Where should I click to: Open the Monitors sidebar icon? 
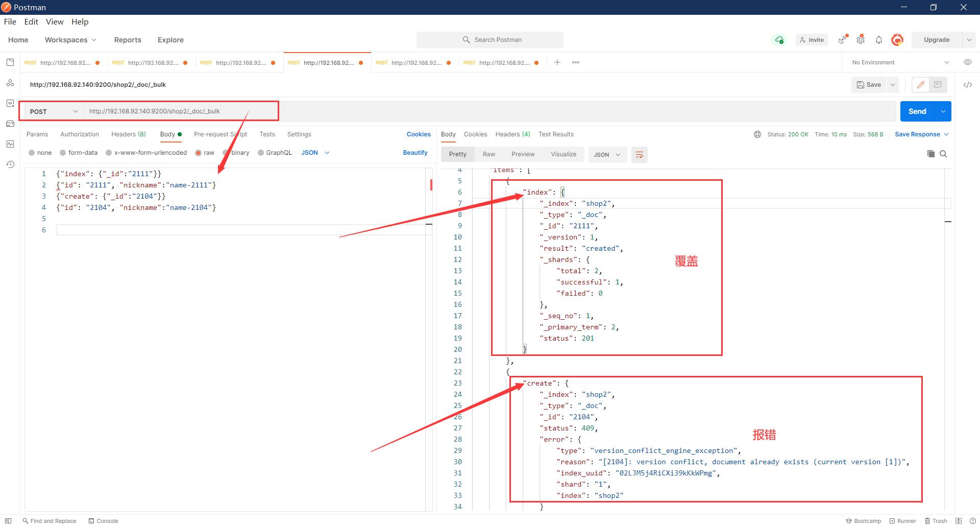(10, 144)
